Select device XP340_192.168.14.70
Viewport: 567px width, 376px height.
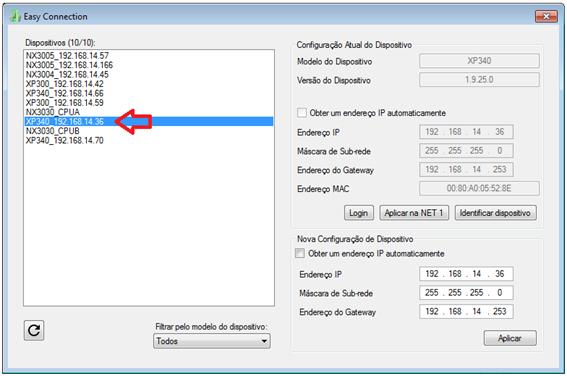coord(149,140)
